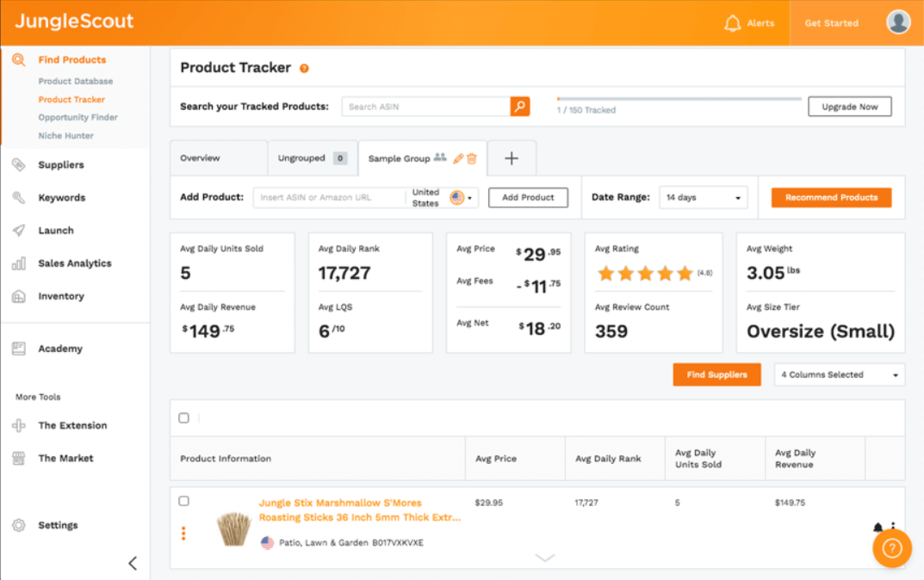Open the 4 Columns Selected dropdown
The image size is (924, 580).
pyautogui.click(x=839, y=375)
